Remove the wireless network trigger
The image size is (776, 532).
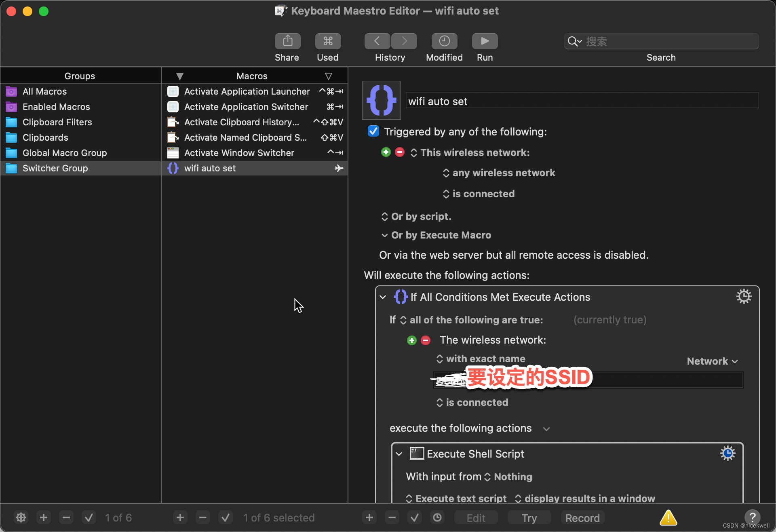(400, 152)
